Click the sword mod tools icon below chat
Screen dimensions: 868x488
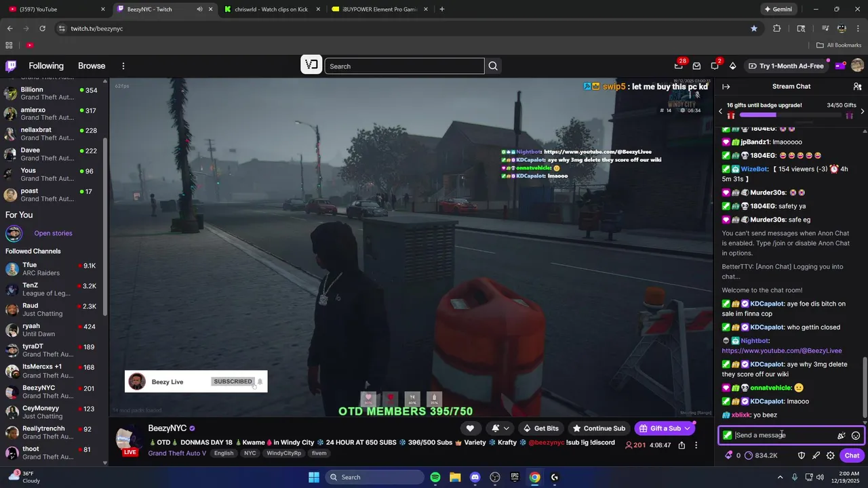click(816, 455)
